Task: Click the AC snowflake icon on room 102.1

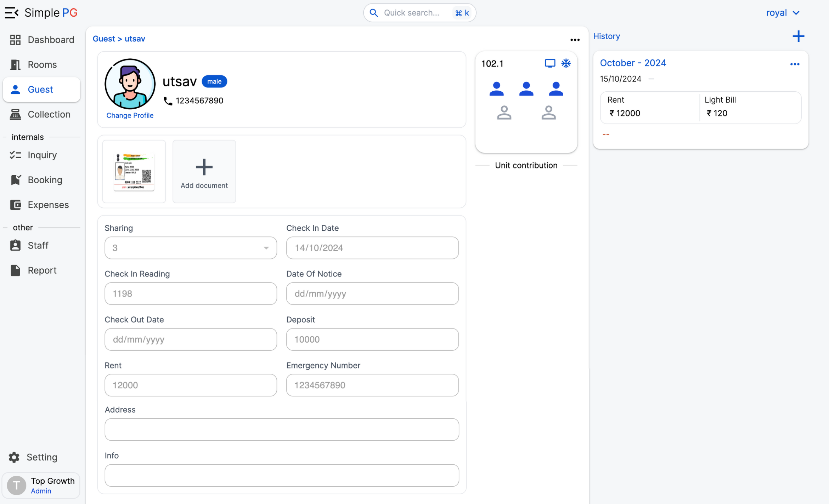Action: tap(566, 63)
